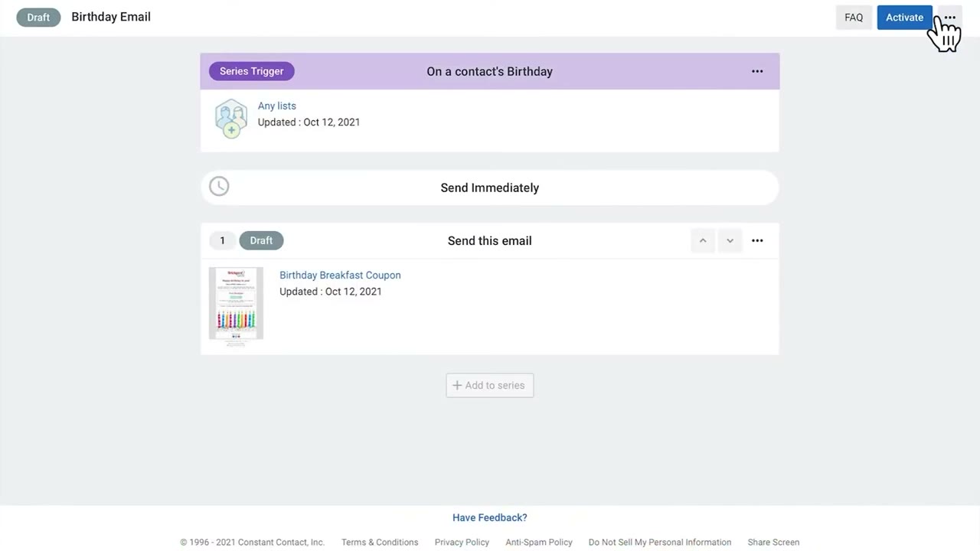Click the Send this email heading
980x551 pixels.
490,240
